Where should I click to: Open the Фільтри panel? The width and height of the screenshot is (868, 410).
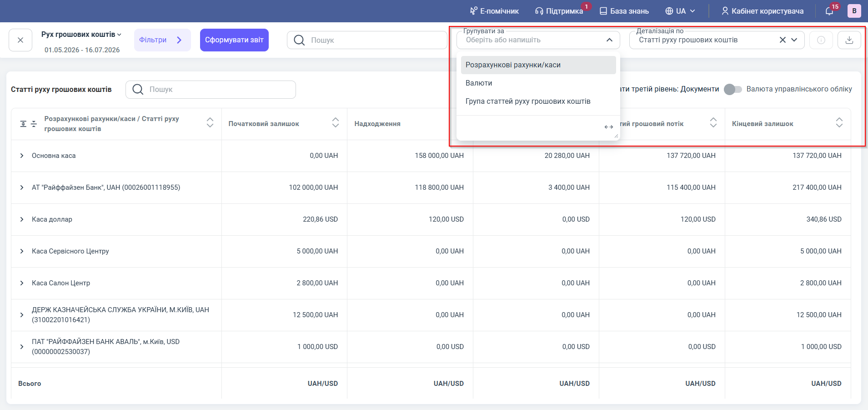point(162,40)
